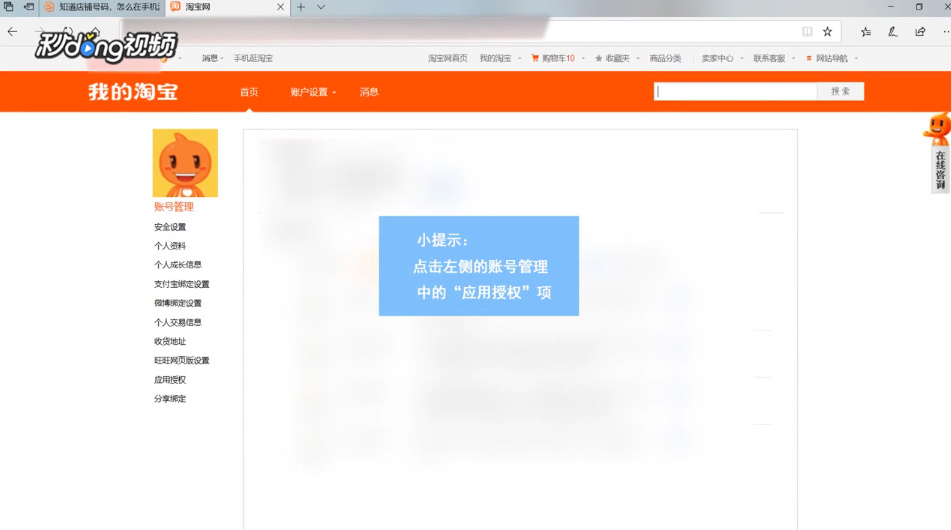Screen dimensions: 951x530
Task: Open the browser more options menu
Action: pos(946,32)
